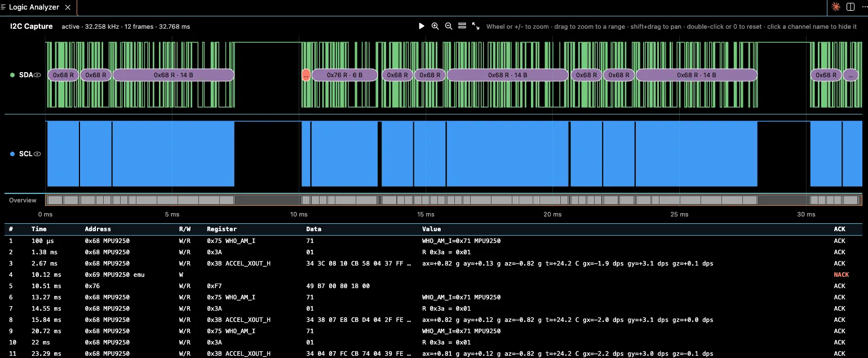Screen dimensions: 868x358
Task: Click the blue SCL color dot
Action: point(13,154)
